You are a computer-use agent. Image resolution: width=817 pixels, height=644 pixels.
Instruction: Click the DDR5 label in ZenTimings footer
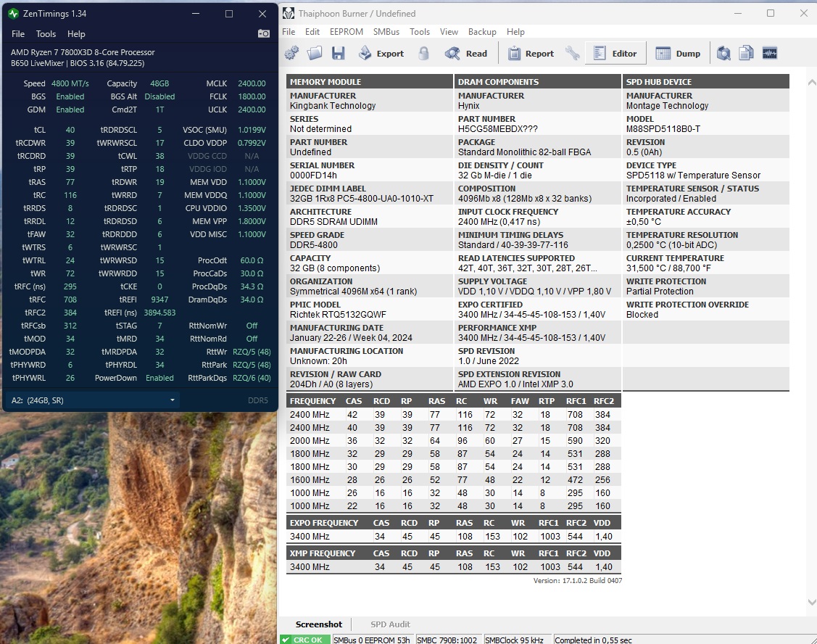pyautogui.click(x=258, y=400)
